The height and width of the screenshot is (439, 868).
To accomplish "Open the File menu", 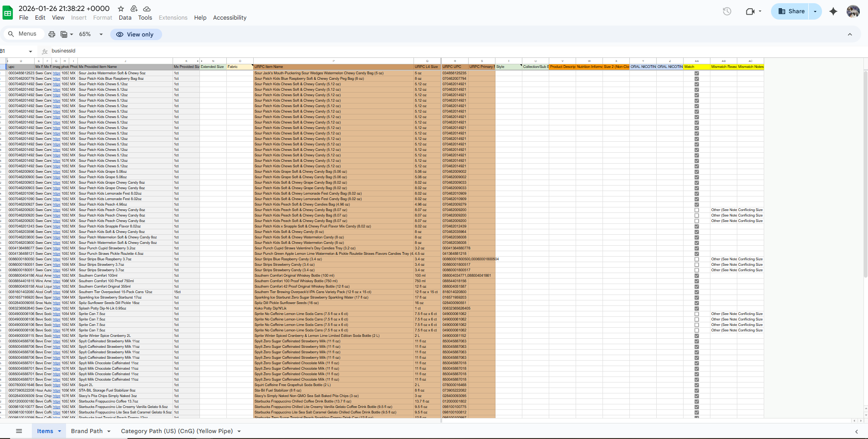I will (24, 18).
